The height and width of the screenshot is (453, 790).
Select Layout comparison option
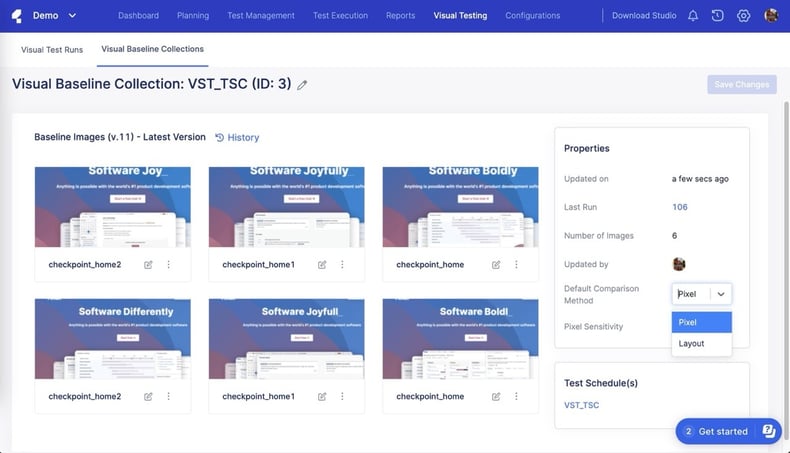(x=701, y=344)
